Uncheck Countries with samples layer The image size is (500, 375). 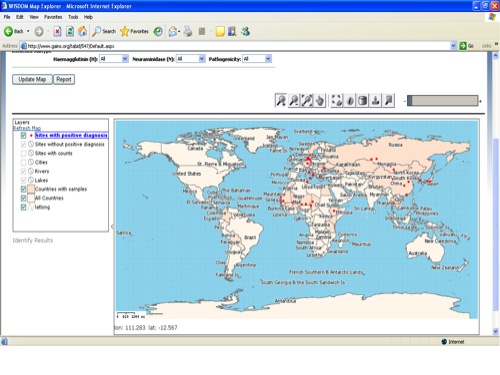pyautogui.click(x=23, y=189)
